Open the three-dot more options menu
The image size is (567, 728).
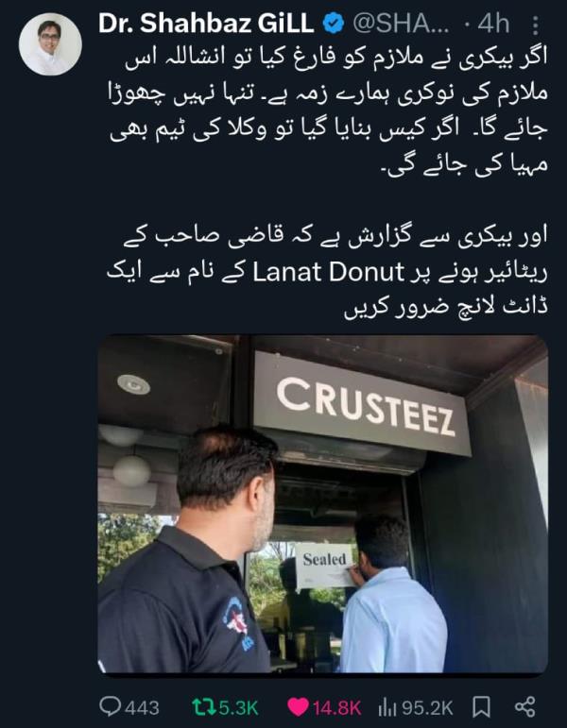tap(536, 25)
